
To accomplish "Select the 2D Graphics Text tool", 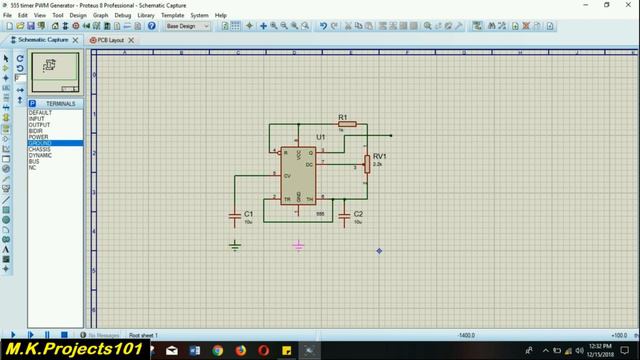I will [6, 249].
